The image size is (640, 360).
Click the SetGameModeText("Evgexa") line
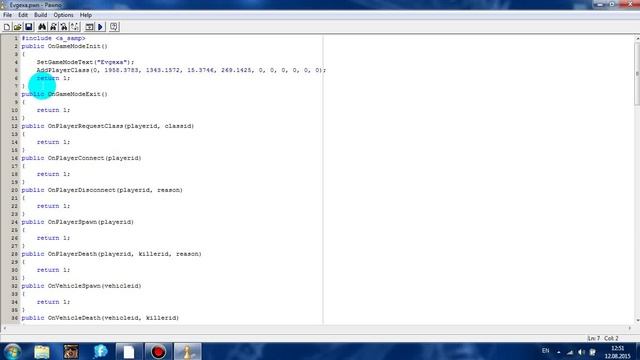tap(85, 62)
